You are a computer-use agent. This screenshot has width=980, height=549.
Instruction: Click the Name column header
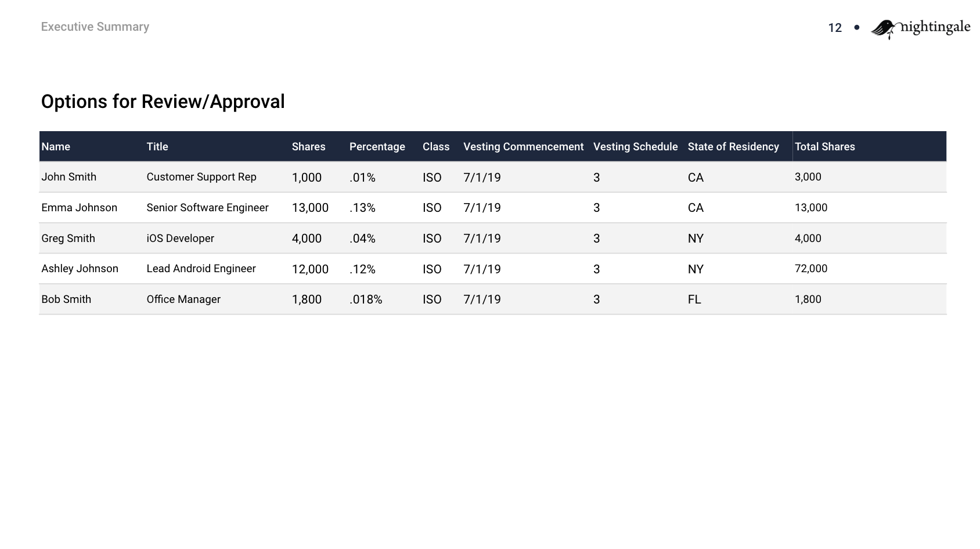[56, 147]
